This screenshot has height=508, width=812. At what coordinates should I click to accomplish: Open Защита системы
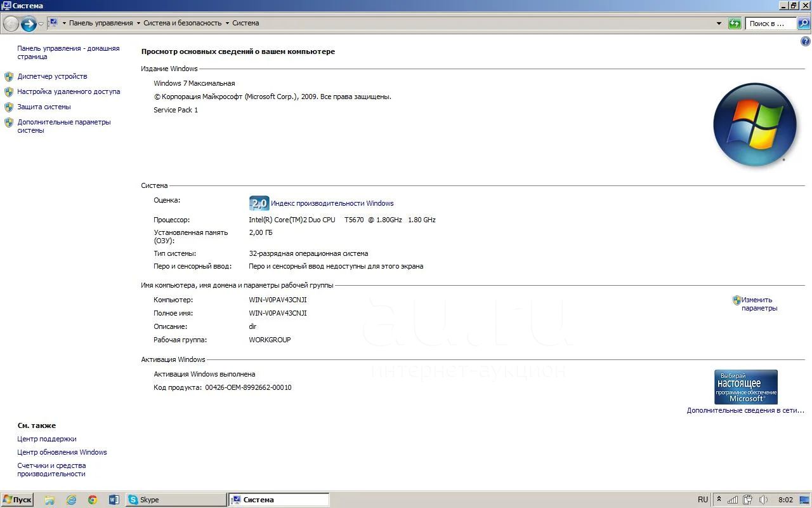(x=44, y=107)
